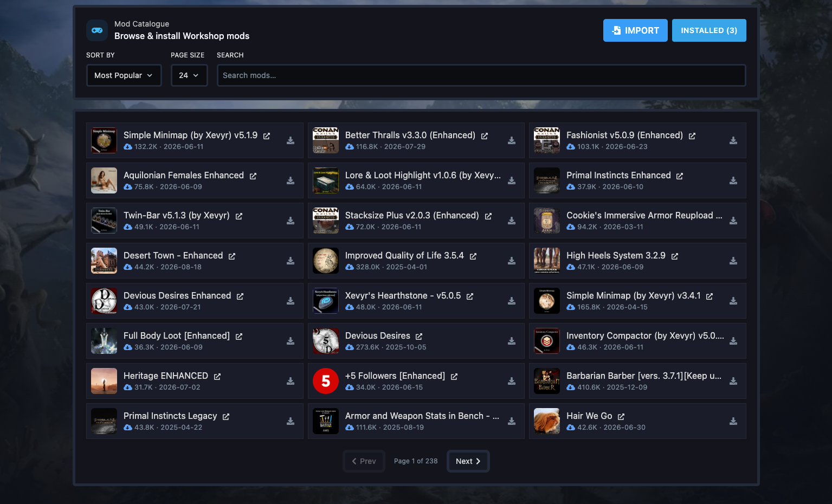Open the Sort By Most Popular dropdown
Image resolution: width=832 pixels, height=504 pixels.
[124, 75]
